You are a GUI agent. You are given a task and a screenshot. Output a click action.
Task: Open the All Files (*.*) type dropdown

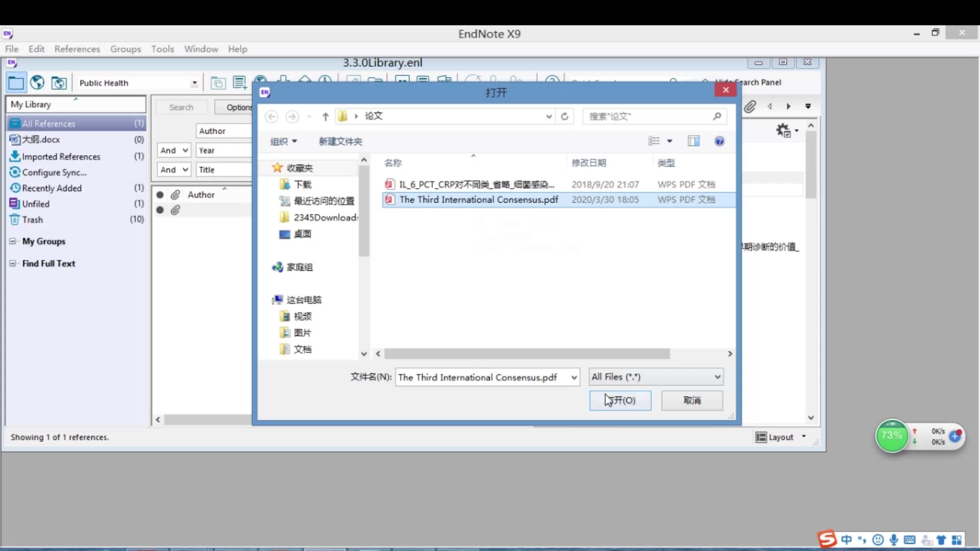coord(656,377)
